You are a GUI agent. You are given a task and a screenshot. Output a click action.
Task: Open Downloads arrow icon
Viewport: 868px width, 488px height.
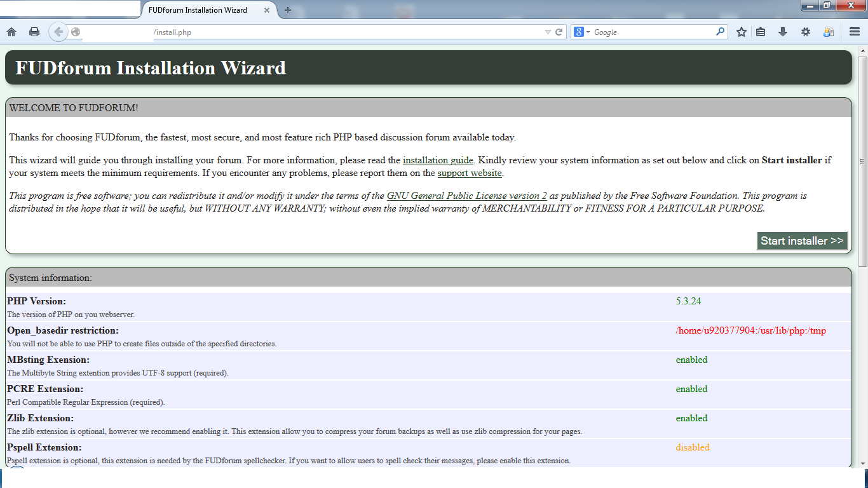click(783, 32)
